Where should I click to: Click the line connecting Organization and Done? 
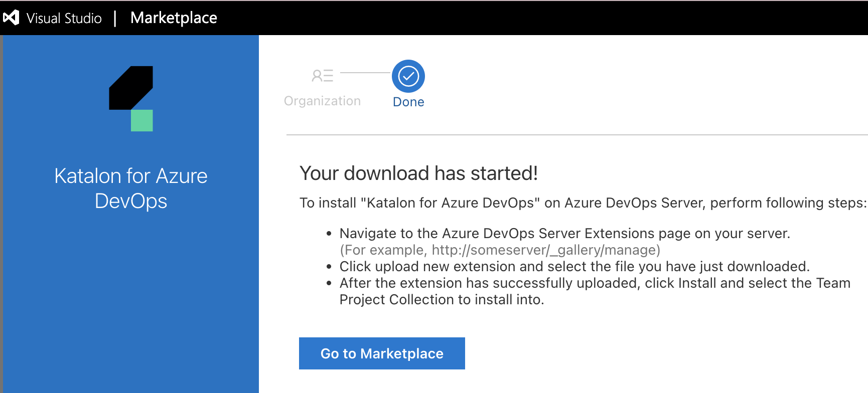tap(365, 73)
